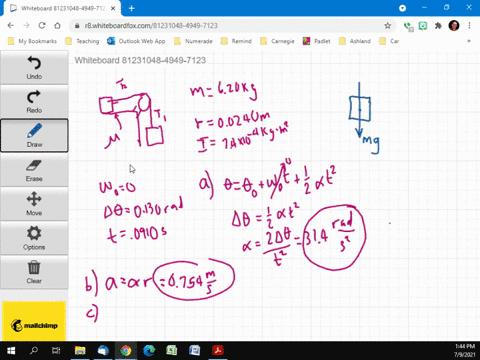Go forward in browser history
This screenshot has height=360, width=480.
(26, 26)
